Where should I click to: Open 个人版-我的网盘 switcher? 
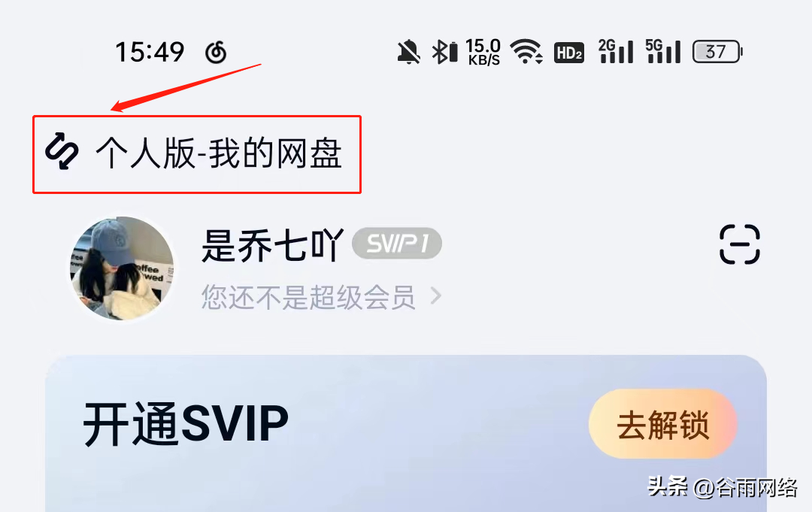pyautogui.click(x=197, y=154)
